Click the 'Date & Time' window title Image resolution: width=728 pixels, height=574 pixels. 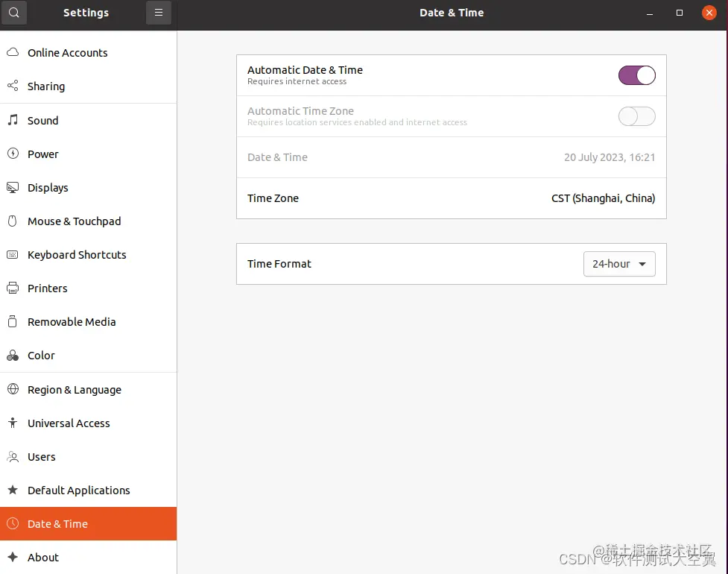click(452, 13)
